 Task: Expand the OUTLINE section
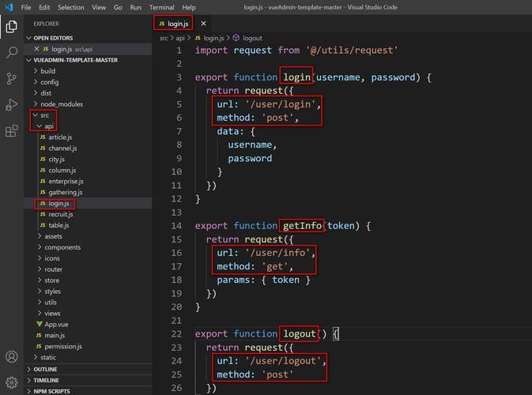45,369
